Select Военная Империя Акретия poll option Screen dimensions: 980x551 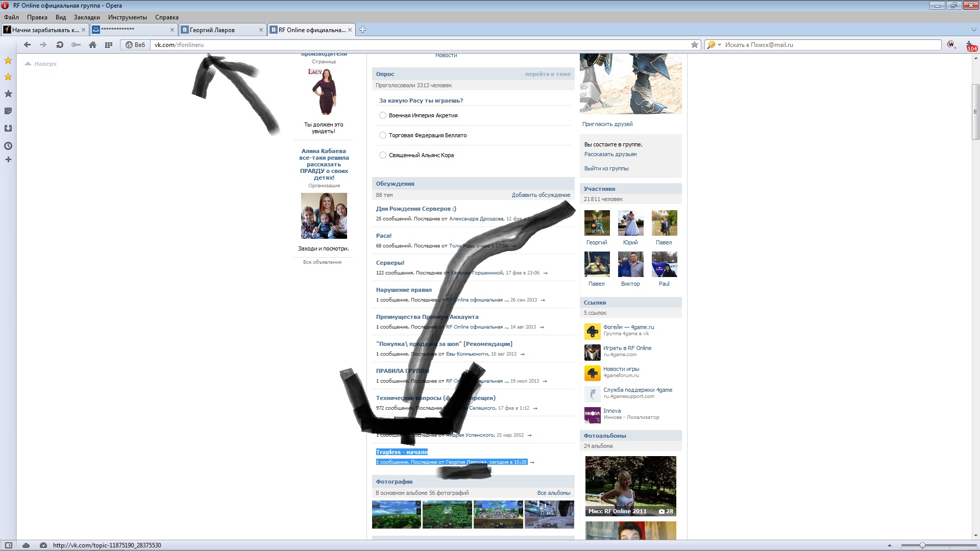coord(382,115)
